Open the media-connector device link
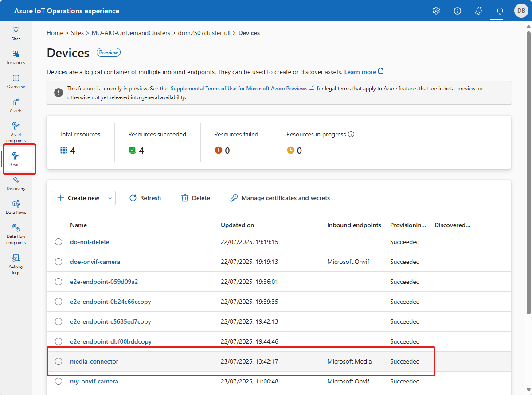Image resolution: width=532 pixels, height=395 pixels. pyautogui.click(x=94, y=361)
